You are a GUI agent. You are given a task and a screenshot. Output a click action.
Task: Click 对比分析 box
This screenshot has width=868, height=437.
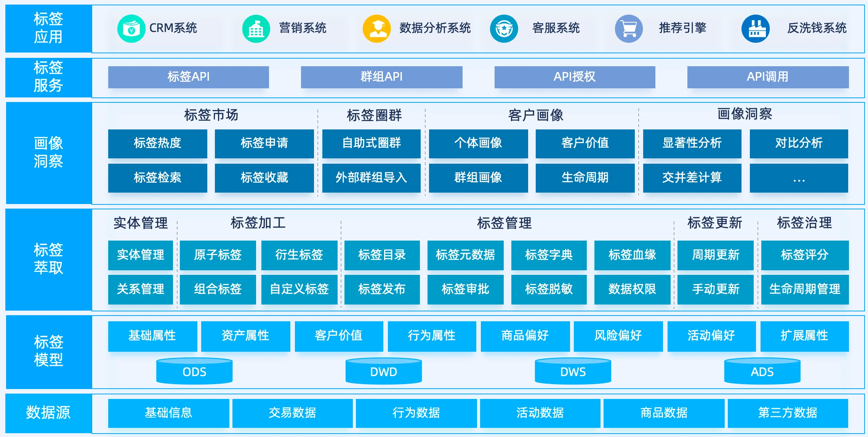pos(799,144)
